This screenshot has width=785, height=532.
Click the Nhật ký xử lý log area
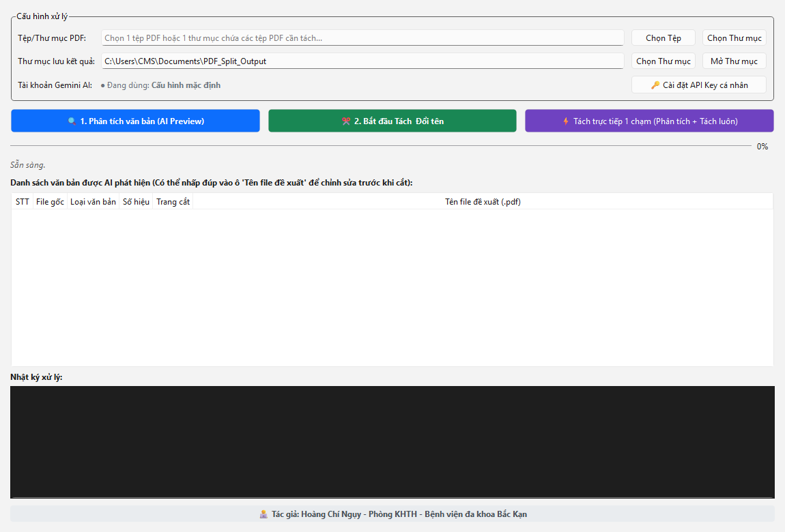392,442
